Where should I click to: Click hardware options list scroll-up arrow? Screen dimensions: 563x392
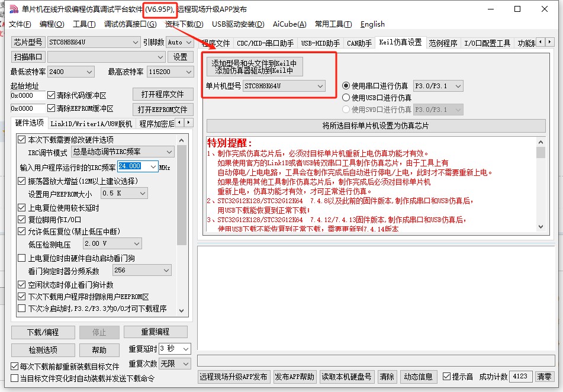[x=182, y=140]
